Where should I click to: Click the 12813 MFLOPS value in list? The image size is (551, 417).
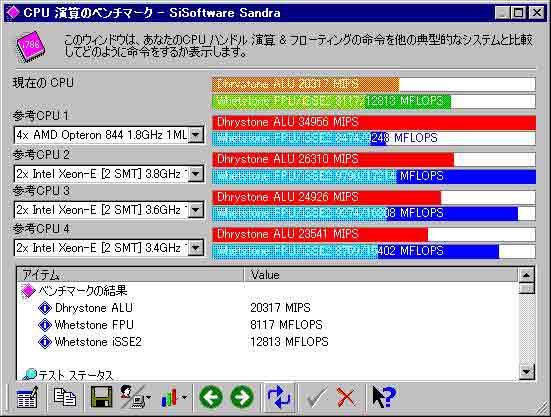pos(289,341)
